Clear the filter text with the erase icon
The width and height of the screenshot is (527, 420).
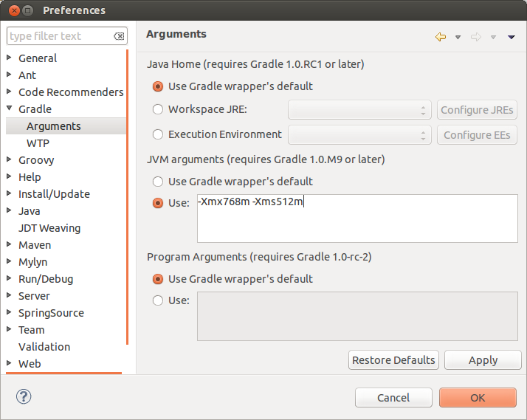(119, 36)
